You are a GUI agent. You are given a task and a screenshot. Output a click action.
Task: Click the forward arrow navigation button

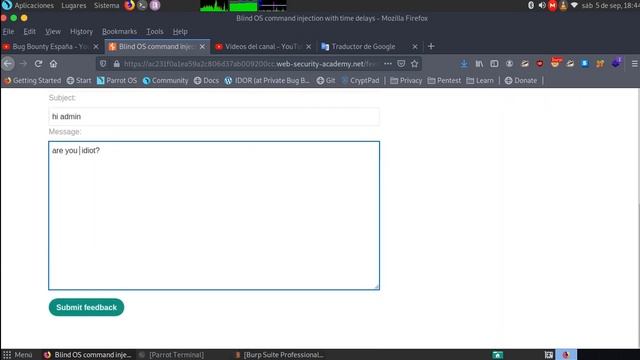[23, 64]
